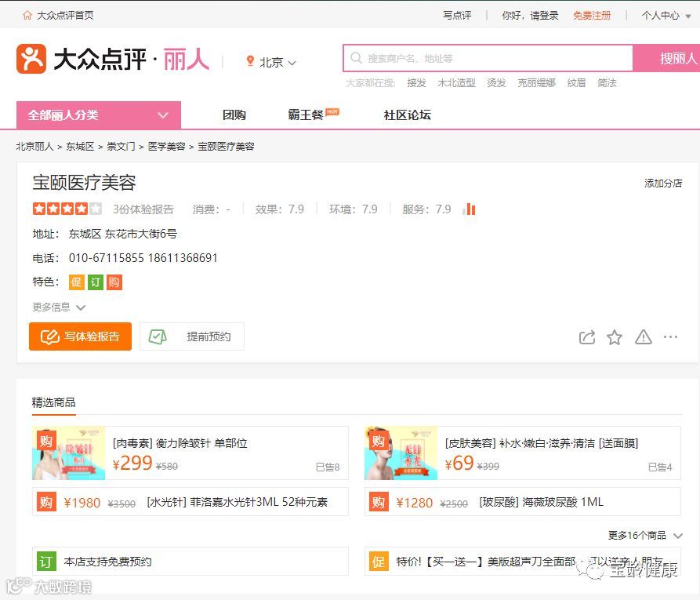Click the 购 badge on 海薇玻尿酸 row
The width and height of the screenshot is (700, 600).
[378, 502]
